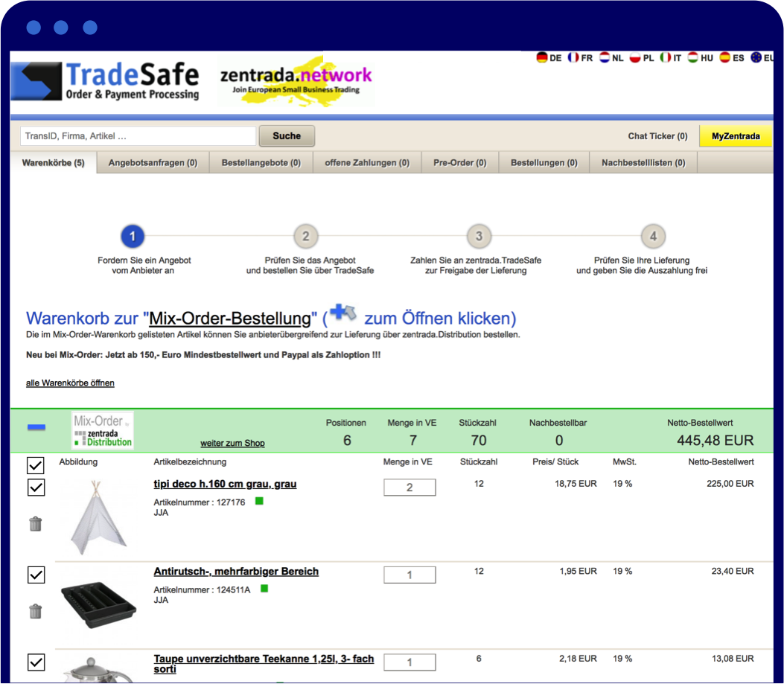The width and height of the screenshot is (784, 684).
Task: Click step 4 circle in progress bar
Action: pyautogui.click(x=653, y=236)
